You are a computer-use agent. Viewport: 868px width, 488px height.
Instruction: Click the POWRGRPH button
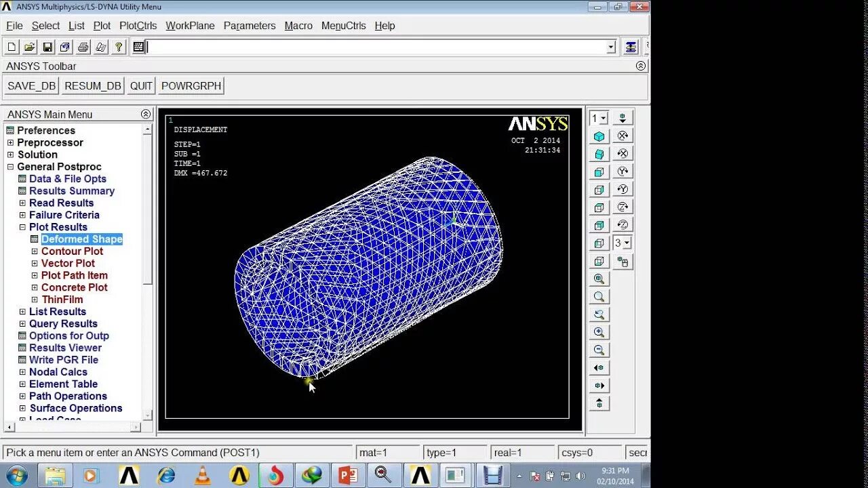(191, 86)
